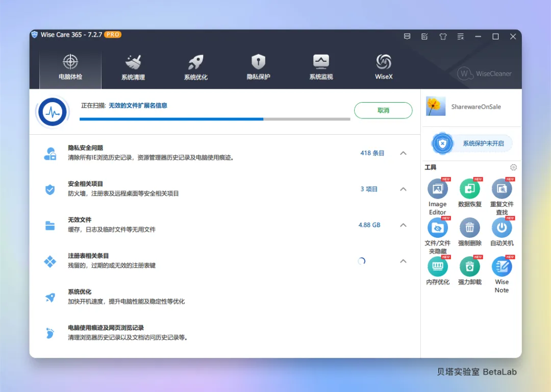Open the 系统监视 tab
Image resolution: width=551 pixels, height=392 pixels.
pyautogui.click(x=321, y=68)
